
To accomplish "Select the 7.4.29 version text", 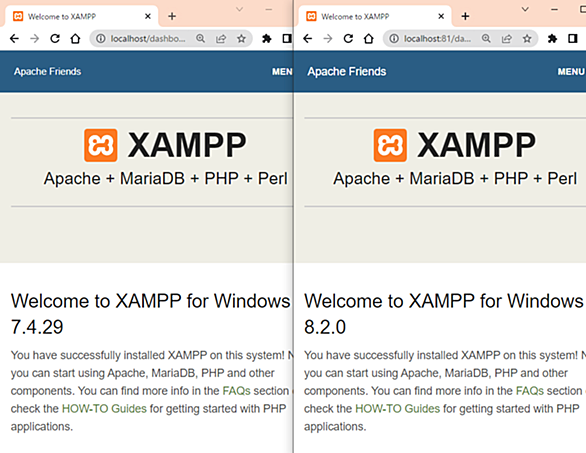I will tap(37, 327).
